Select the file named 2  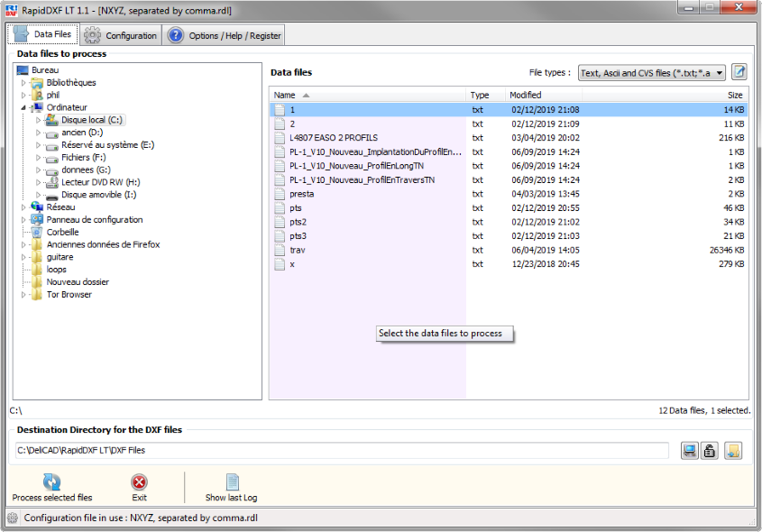coord(509,124)
